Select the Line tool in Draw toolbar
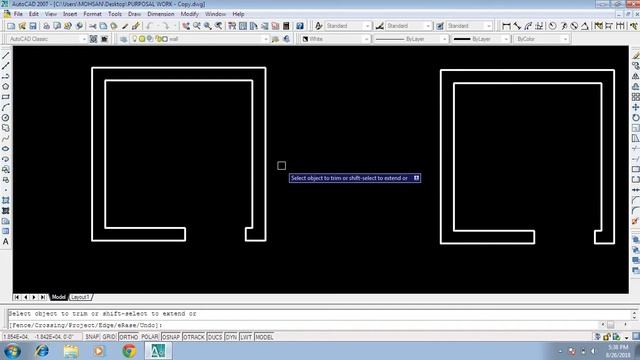The height and width of the screenshot is (360, 640). click(x=6, y=55)
